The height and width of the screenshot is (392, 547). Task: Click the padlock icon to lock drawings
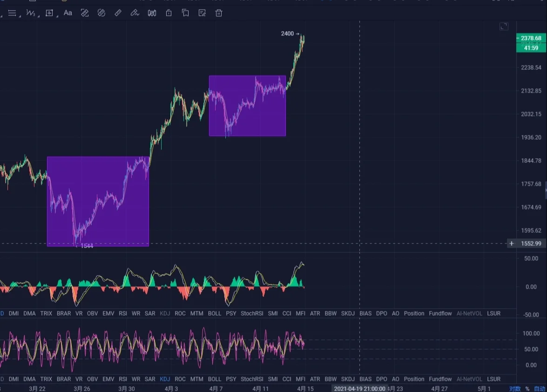pos(169,13)
